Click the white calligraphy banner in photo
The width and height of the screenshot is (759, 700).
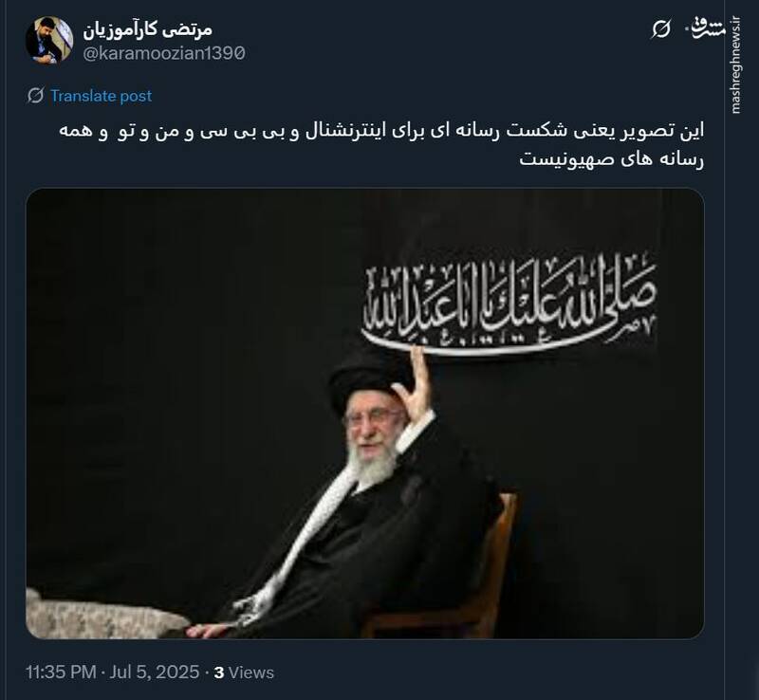tap(509, 304)
